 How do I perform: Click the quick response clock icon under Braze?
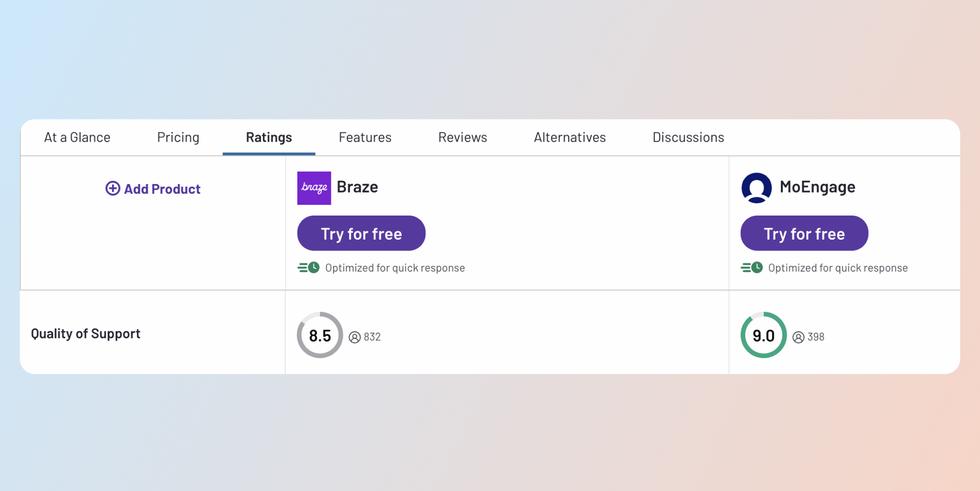coord(309,267)
